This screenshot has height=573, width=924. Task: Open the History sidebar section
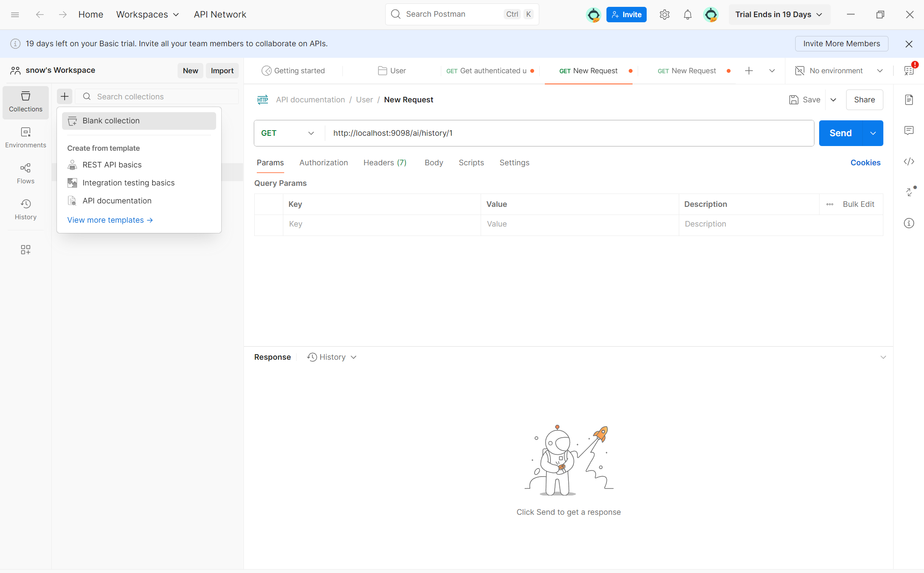point(26,210)
